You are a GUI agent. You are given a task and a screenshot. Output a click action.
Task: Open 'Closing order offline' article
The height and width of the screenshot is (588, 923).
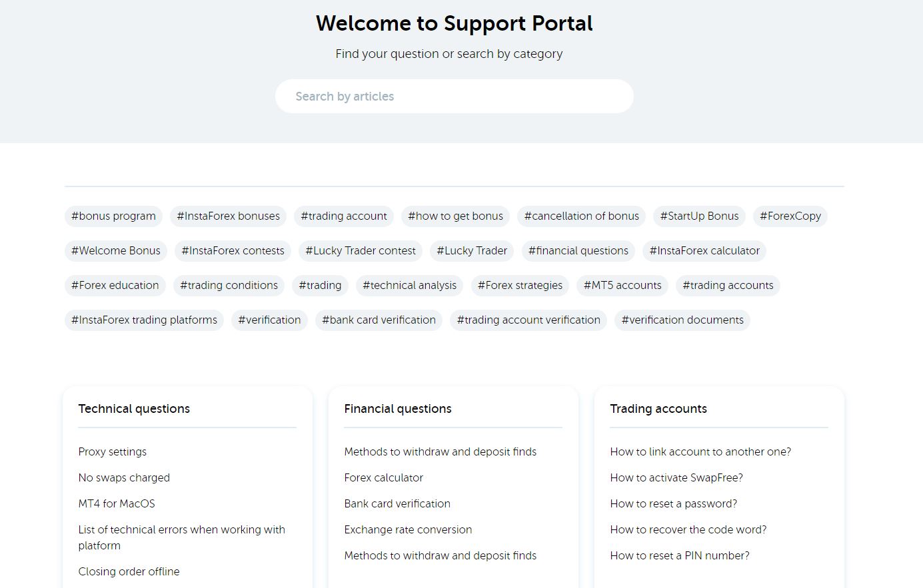point(129,571)
